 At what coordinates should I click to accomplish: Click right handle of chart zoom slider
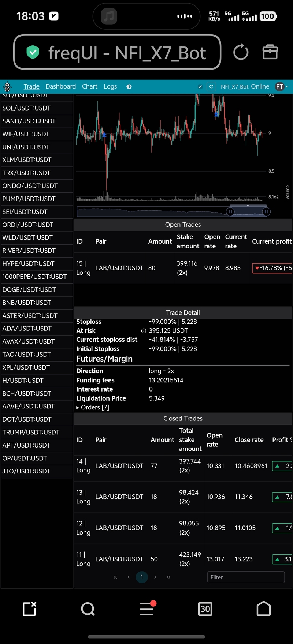coord(266,211)
